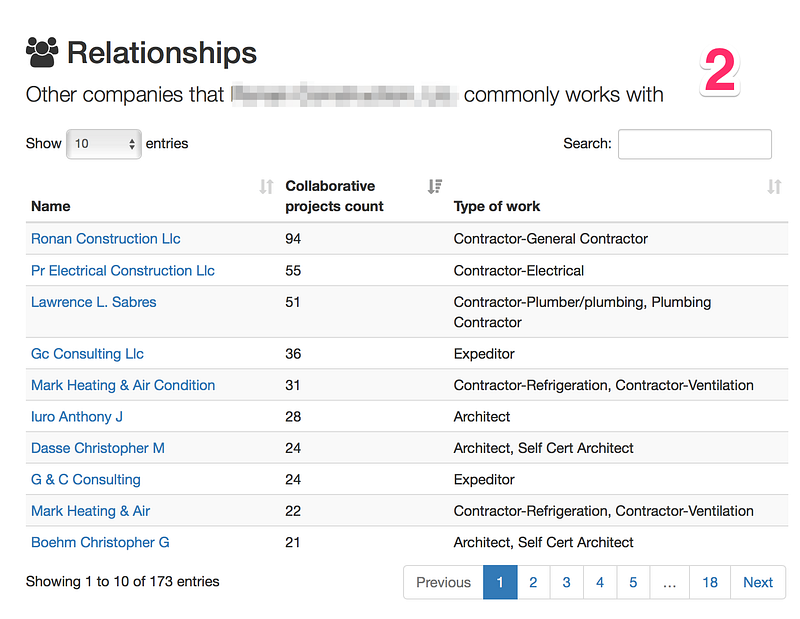
Task: Go to pagination page 2
Action: pyautogui.click(x=533, y=582)
